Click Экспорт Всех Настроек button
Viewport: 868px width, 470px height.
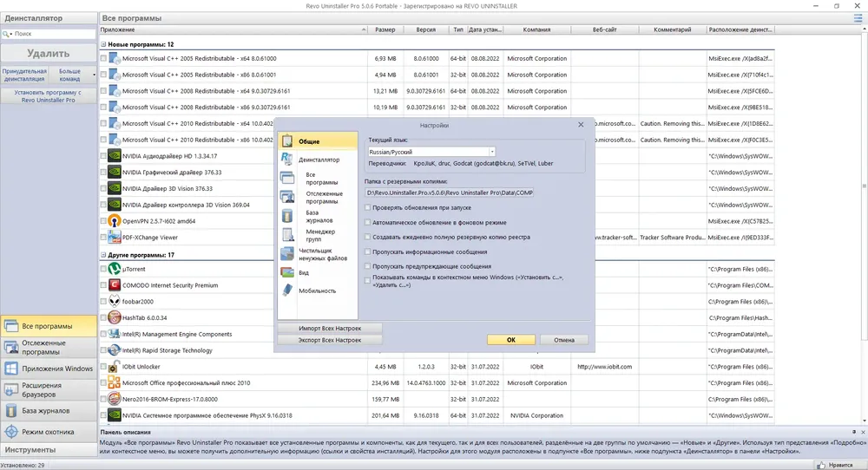tap(330, 340)
